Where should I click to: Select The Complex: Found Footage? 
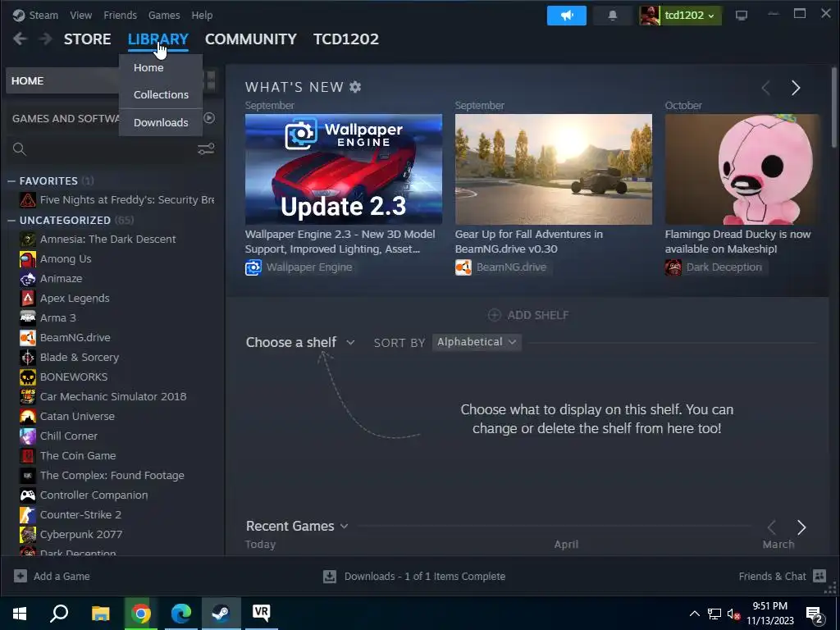point(112,476)
